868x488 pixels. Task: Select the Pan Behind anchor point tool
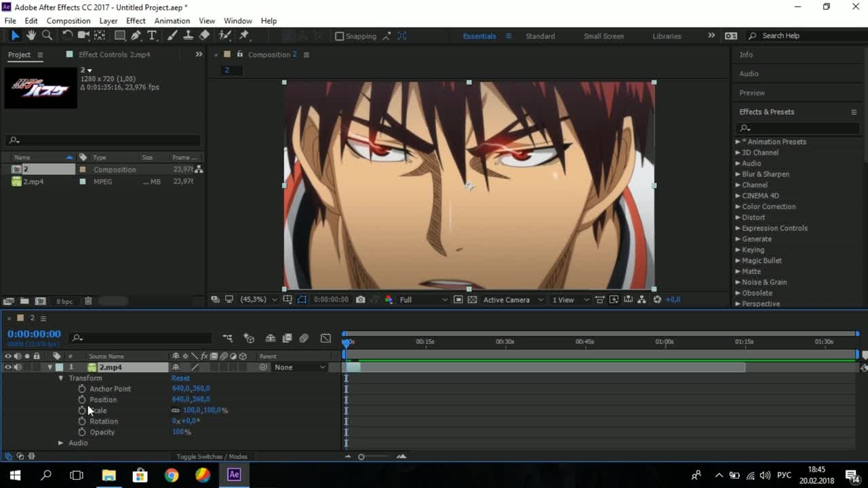click(100, 35)
